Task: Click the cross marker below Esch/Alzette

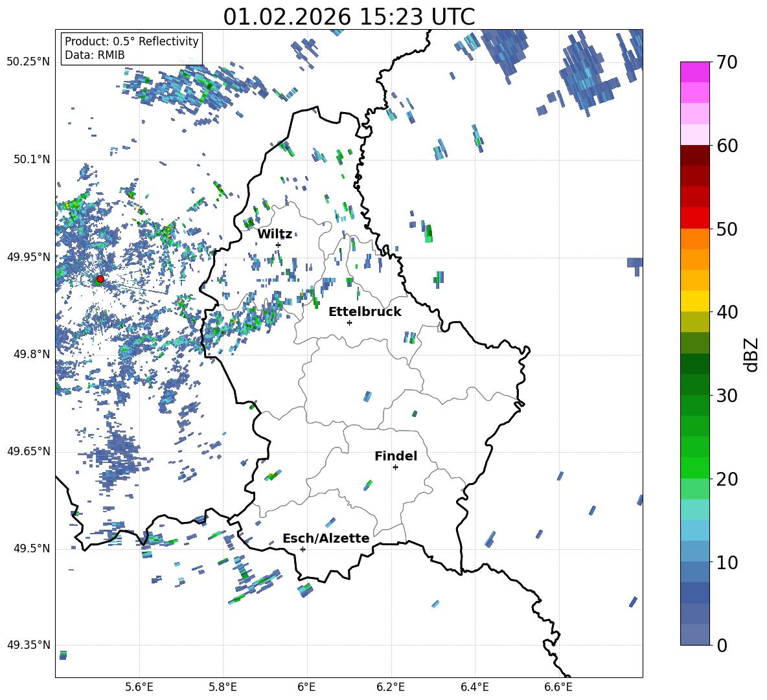Action: click(303, 549)
